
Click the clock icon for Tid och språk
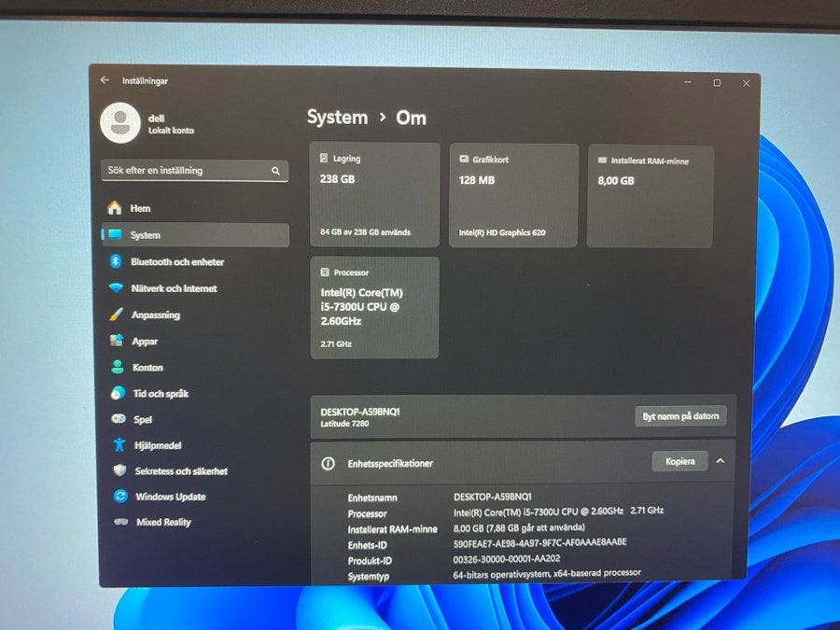pos(118,393)
